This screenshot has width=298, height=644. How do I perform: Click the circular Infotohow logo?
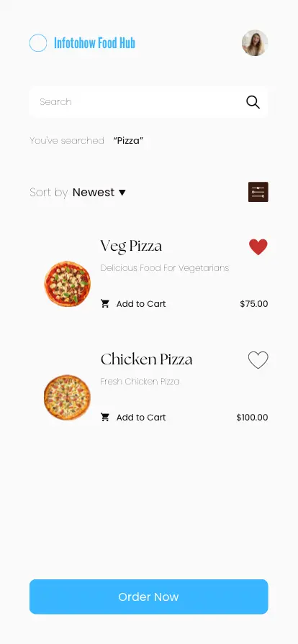coord(38,42)
